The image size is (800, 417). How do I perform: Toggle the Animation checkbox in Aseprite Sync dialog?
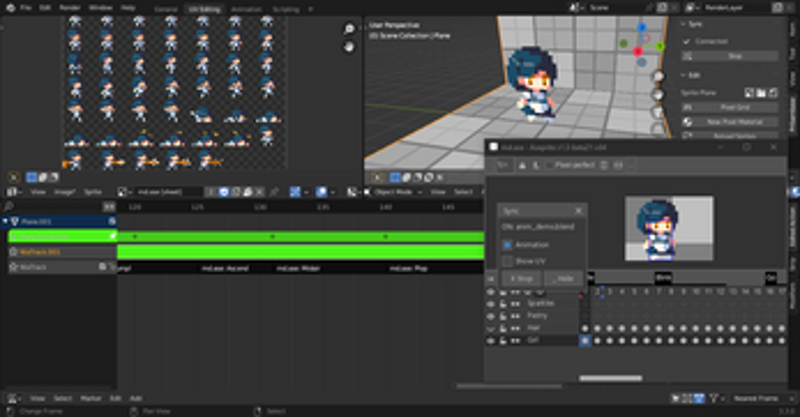(x=507, y=245)
